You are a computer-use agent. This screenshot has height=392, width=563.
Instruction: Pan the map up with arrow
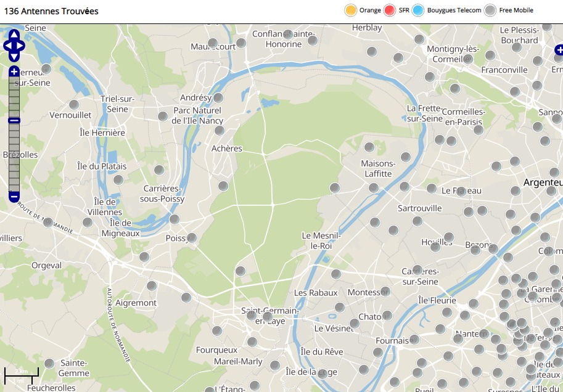pos(14,35)
